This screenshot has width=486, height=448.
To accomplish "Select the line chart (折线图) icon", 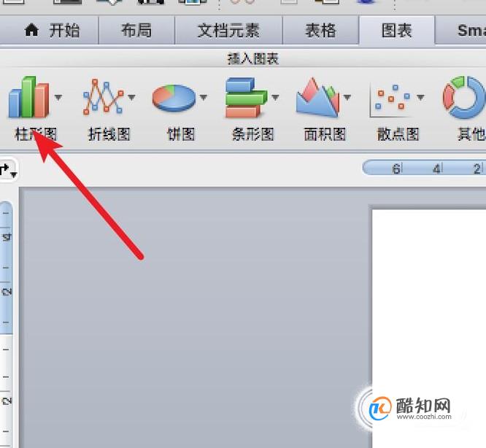I will click(x=103, y=96).
